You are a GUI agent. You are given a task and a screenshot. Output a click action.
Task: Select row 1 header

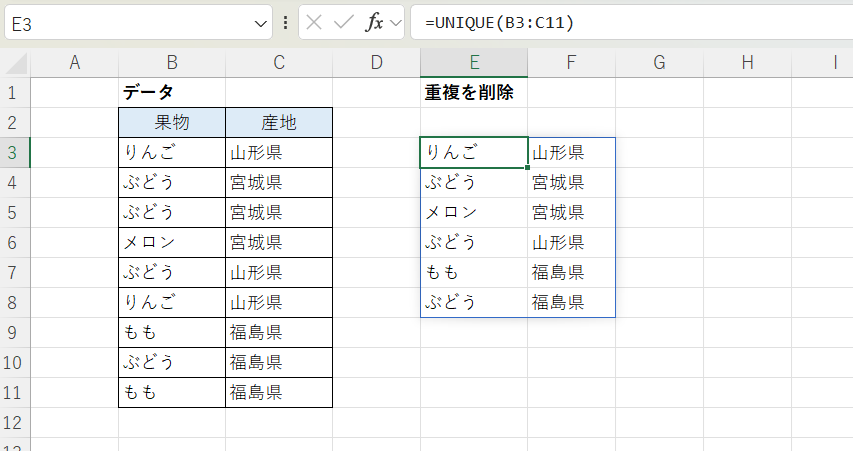(15, 92)
